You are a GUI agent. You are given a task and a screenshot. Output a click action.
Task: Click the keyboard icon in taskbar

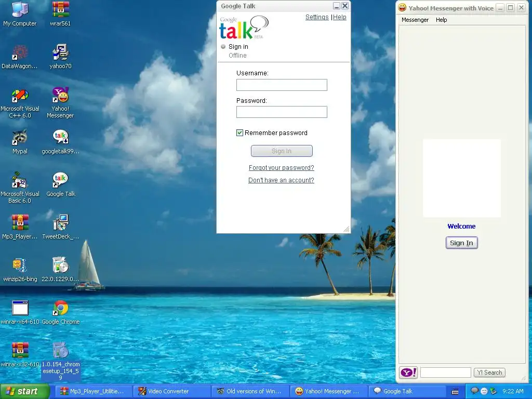click(x=455, y=392)
